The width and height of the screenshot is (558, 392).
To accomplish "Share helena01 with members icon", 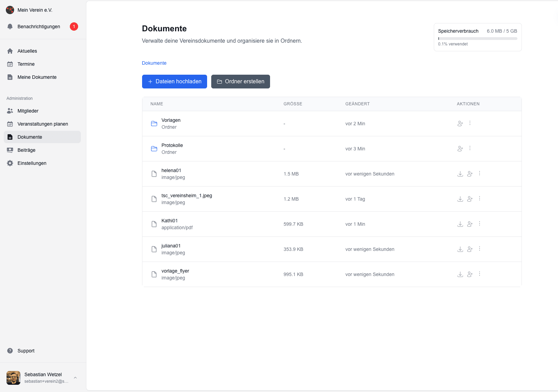I will [470, 174].
